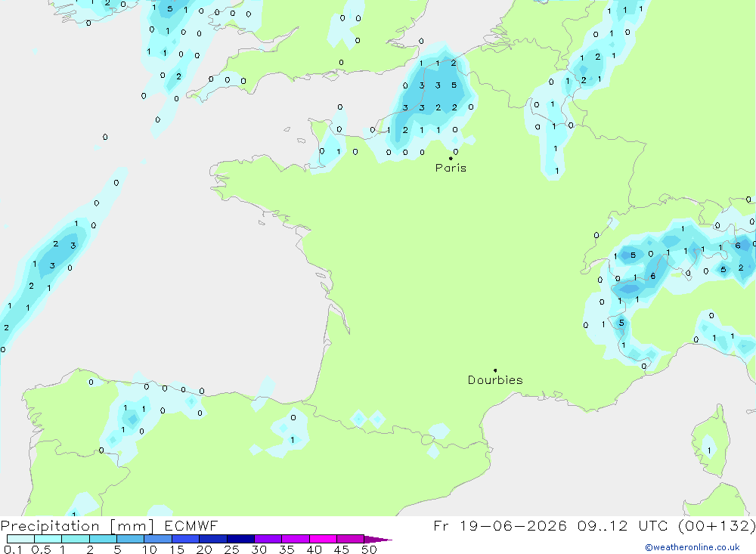
Task: Click the legend label '15'
Action: pyautogui.click(x=177, y=549)
